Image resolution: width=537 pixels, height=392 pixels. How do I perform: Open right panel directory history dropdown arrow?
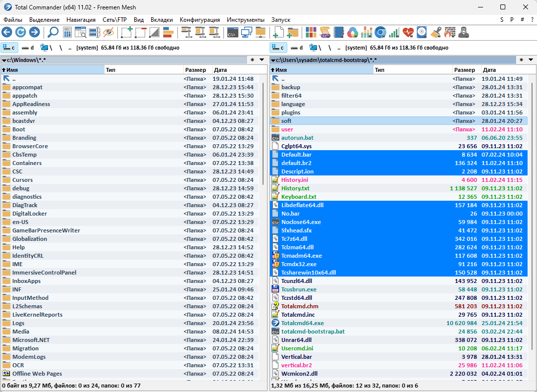tap(531, 60)
